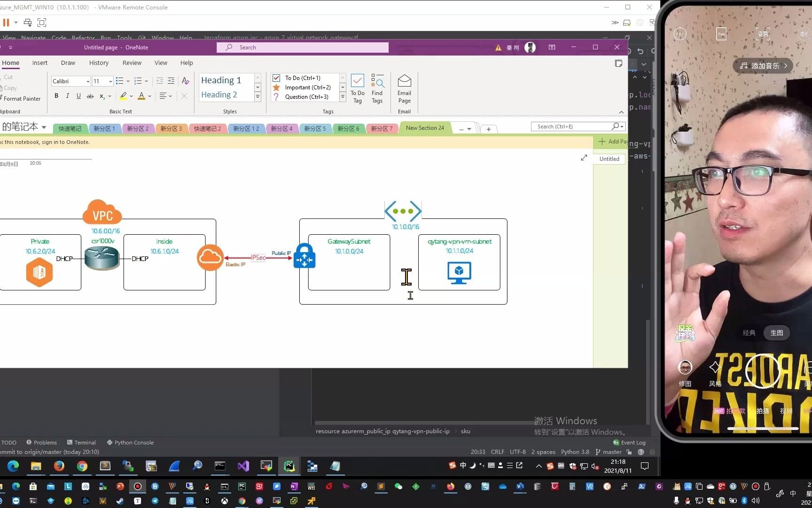Click Email Page button

pyautogui.click(x=405, y=88)
